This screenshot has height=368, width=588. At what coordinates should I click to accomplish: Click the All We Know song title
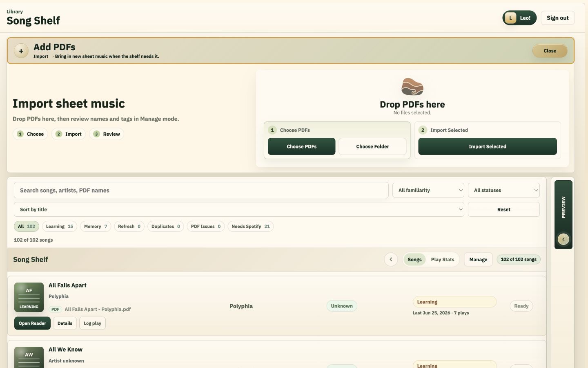pyautogui.click(x=65, y=350)
